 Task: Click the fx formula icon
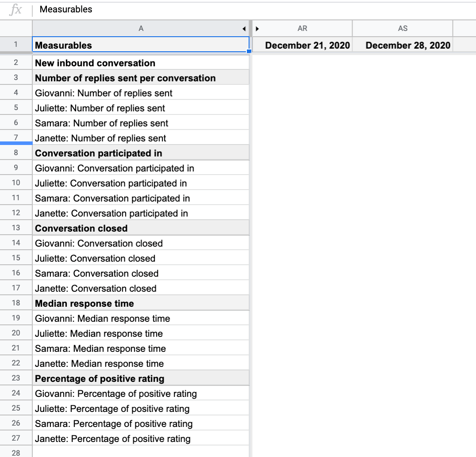pyautogui.click(x=15, y=10)
